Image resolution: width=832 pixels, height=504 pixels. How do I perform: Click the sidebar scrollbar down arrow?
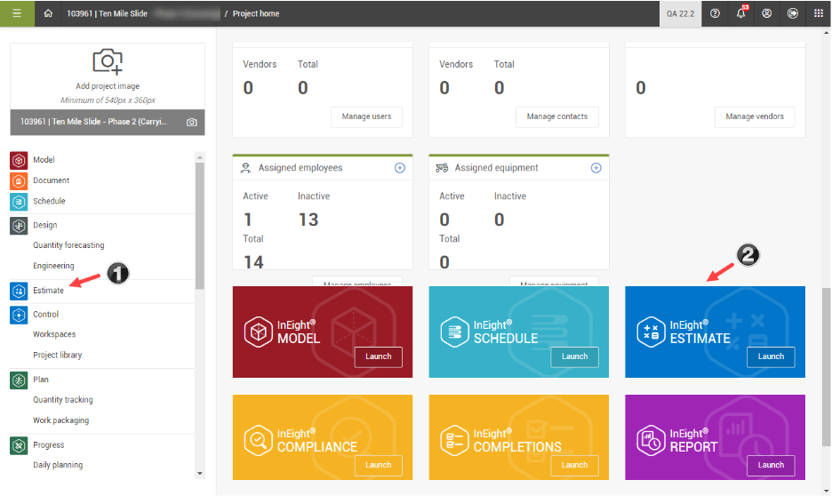click(200, 473)
